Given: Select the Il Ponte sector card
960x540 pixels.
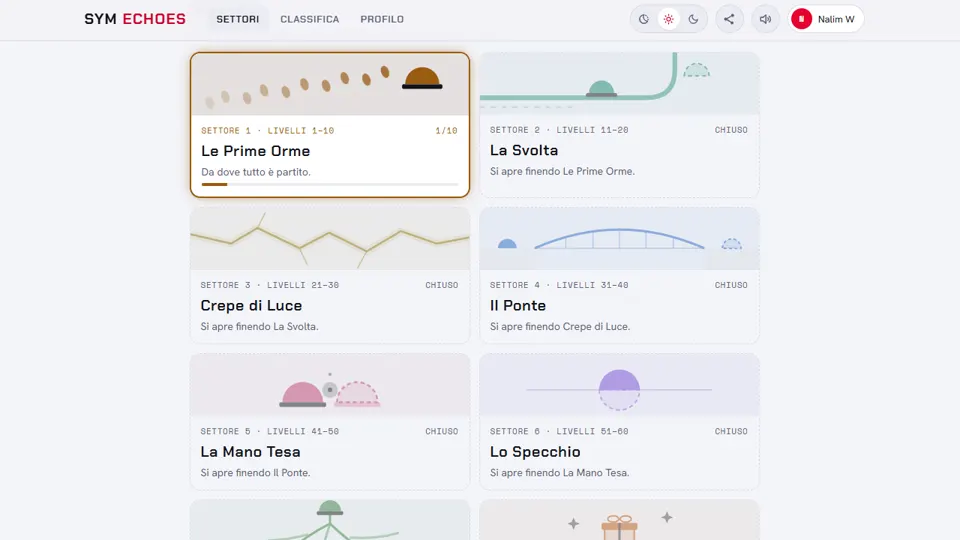Looking at the screenshot, I should [x=620, y=275].
